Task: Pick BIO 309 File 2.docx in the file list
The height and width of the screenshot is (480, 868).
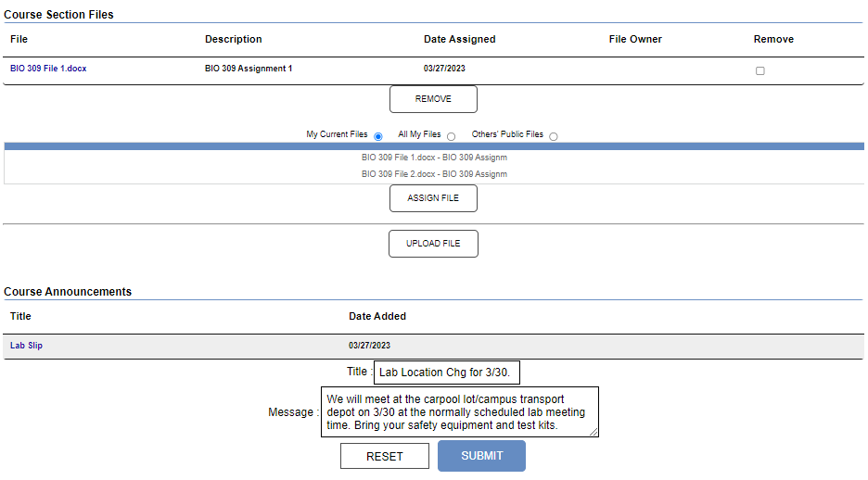Action: tap(434, 174)
